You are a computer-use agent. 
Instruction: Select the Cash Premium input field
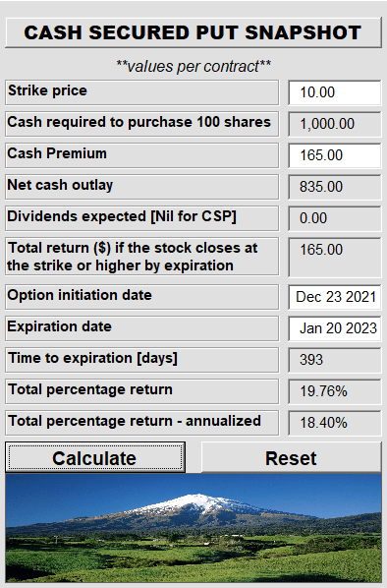coord(335,155)
